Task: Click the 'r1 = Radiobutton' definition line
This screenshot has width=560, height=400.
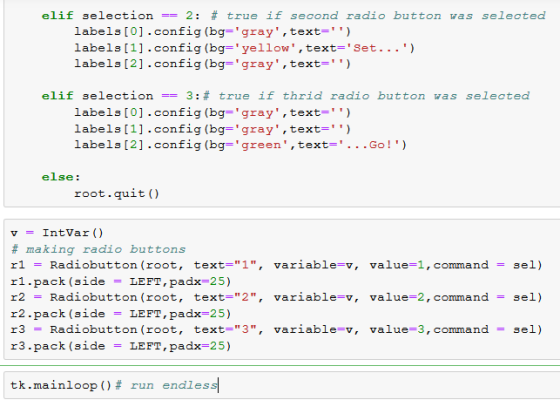Action: tap(277, 265)
